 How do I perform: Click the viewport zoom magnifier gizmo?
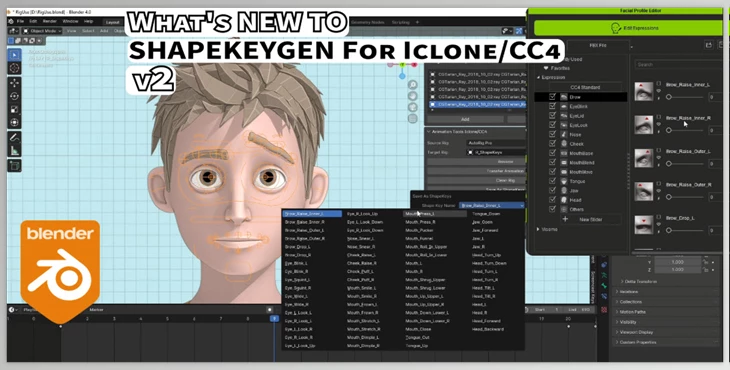(x=412, y=85)
